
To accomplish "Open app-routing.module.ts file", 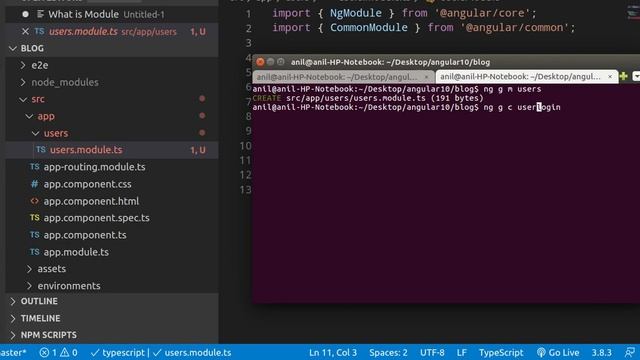I will coord(94,167).
